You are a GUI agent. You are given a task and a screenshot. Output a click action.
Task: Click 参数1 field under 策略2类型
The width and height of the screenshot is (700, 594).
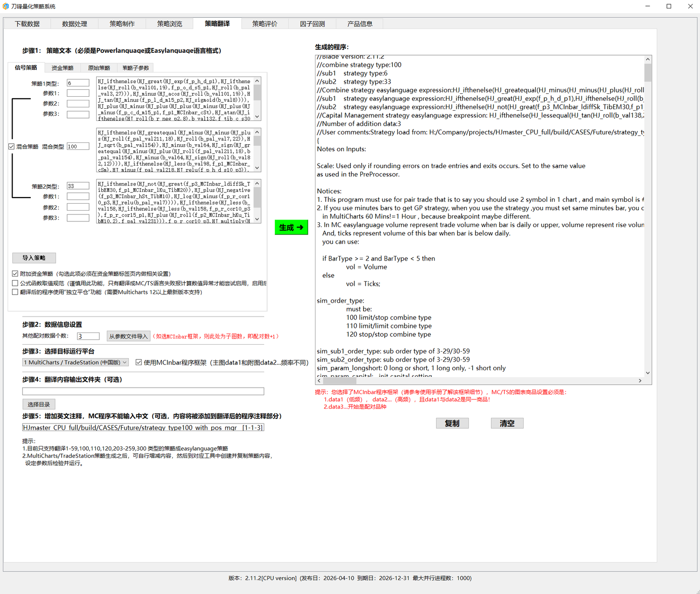click(x=78, y=197)
